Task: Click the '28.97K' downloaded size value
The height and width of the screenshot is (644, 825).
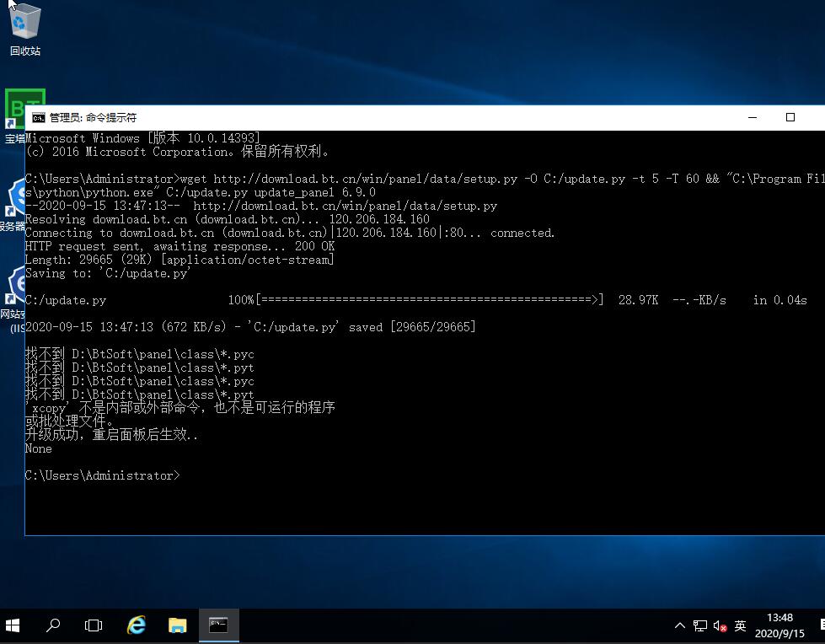Action: click(x=638, y=300)
